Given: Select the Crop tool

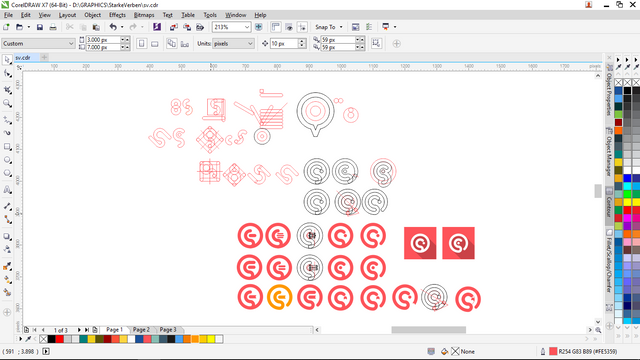Looking at the screenshot, I should 7,90.
